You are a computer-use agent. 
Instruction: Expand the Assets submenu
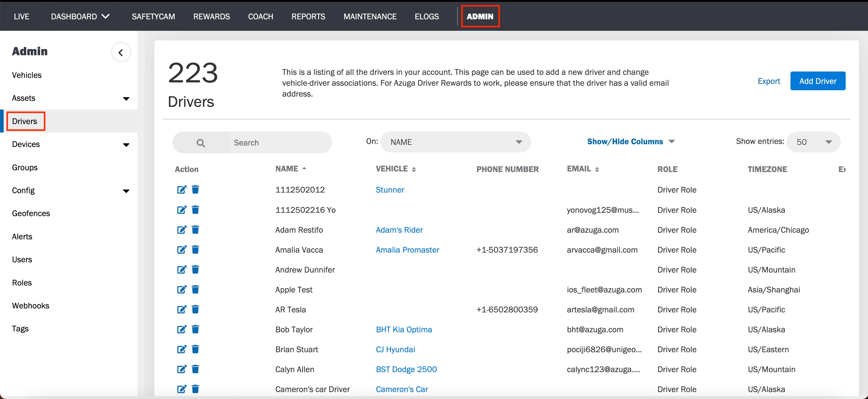126,98
